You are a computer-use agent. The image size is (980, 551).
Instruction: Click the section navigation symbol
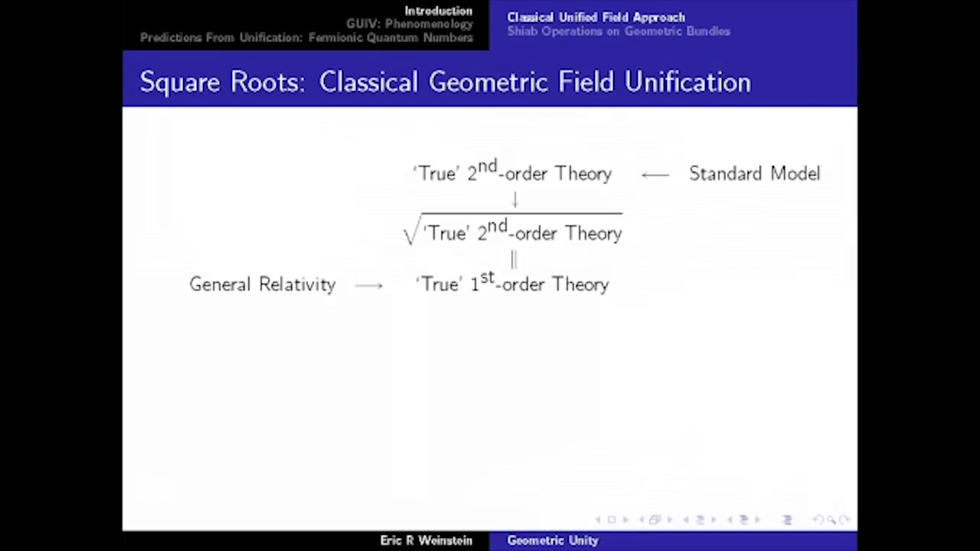743,520
